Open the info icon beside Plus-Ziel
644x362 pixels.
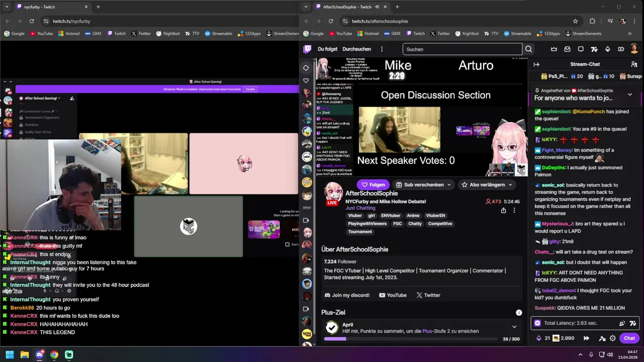(519, 312)
